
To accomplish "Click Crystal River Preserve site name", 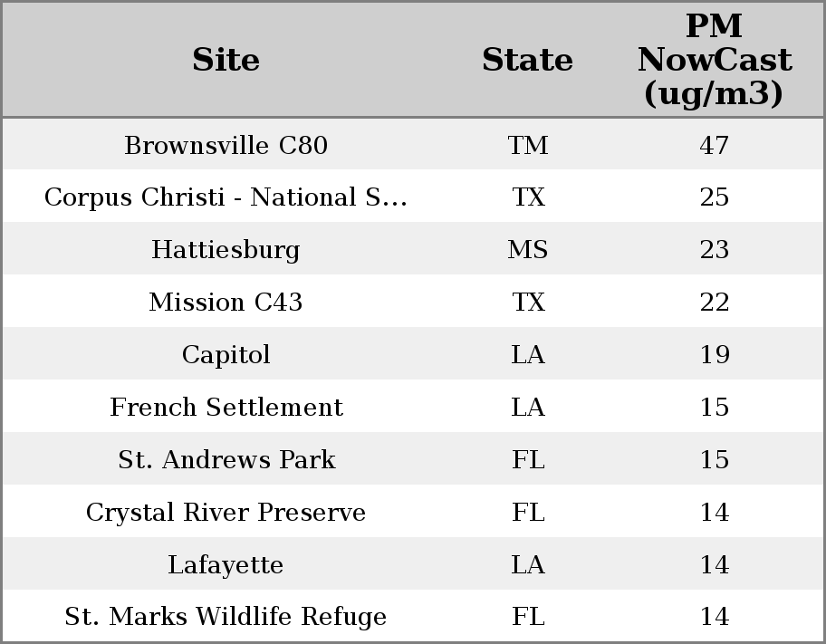I will tap(226, 512).
